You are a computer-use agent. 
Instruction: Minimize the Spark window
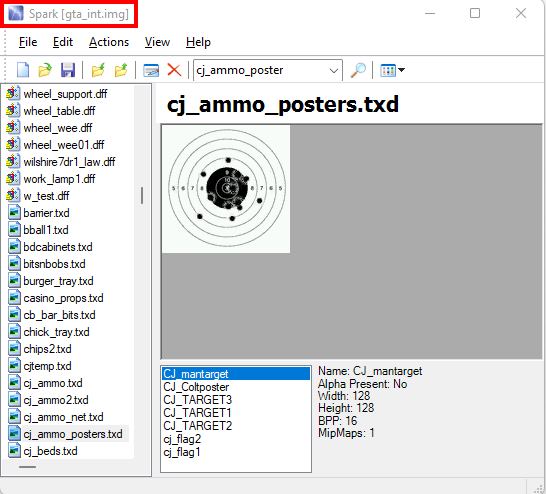click(430, 14)
